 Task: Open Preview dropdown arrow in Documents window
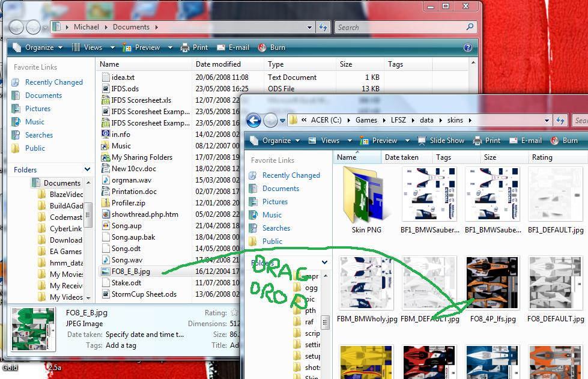click(170, 47)
